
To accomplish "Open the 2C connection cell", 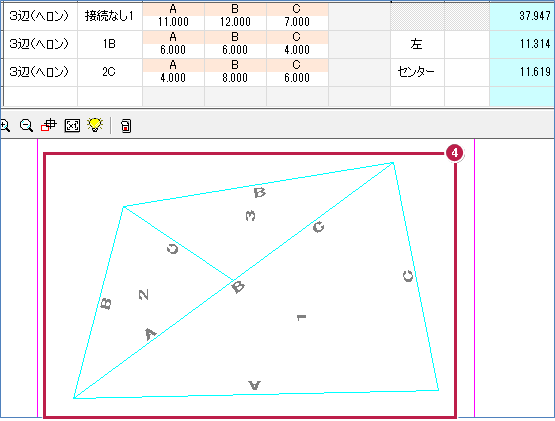I will click(110, 72).
